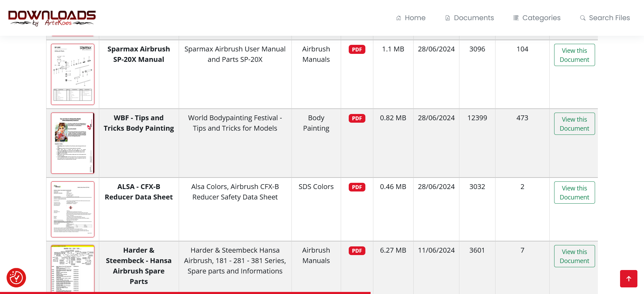This screenshot has height=294, width=644.
Task: Open the Categories menu item
Action: coord(537,18)
